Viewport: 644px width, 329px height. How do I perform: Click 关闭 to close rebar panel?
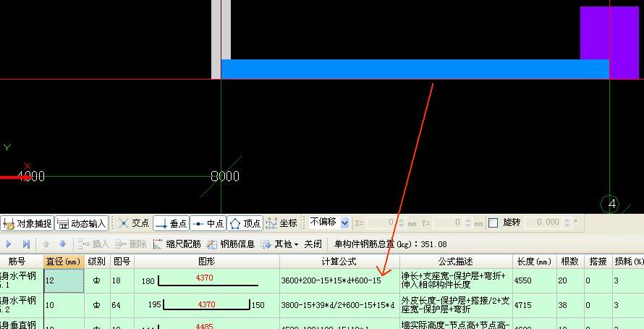click(313, 244)
